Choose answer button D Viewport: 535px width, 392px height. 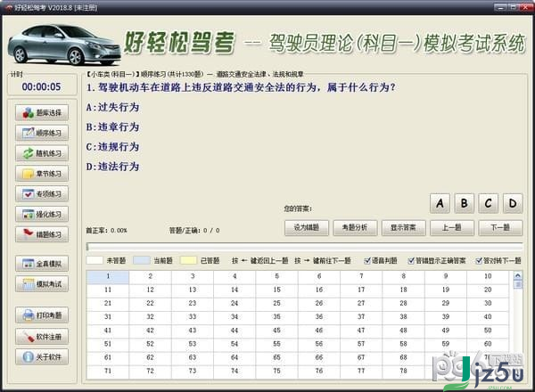(x=513, y=203)
